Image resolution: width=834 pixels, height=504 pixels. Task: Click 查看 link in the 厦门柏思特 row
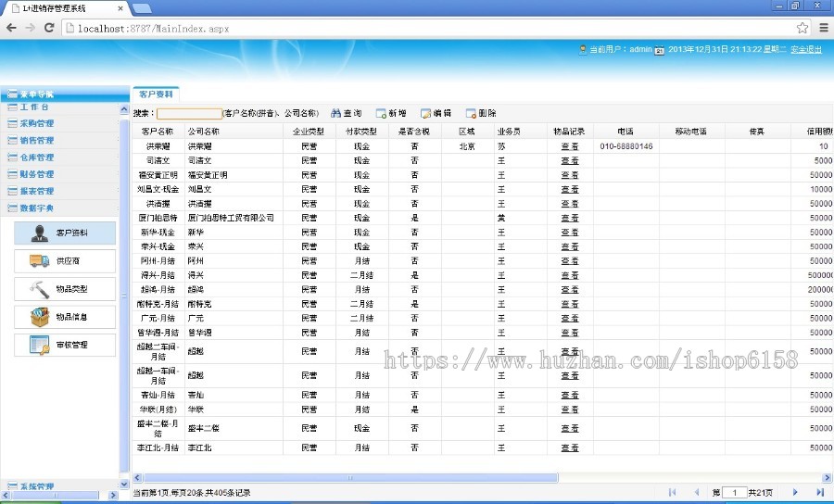coord(570,218)
